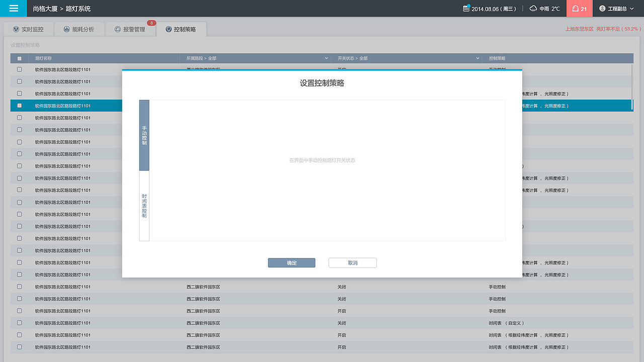
Task: Toggle the select-all checkbox in the table header
Action: [20, 58]
